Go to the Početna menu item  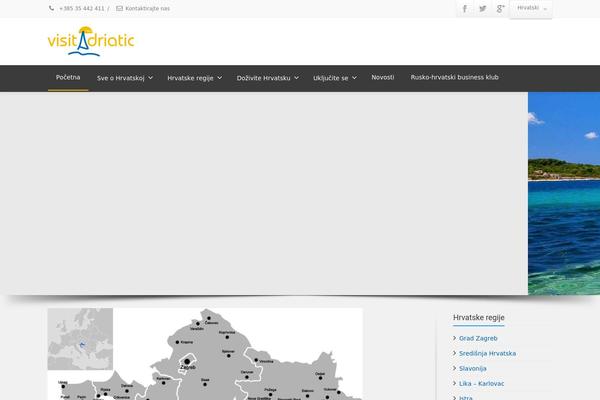click(x=68, y=77)
